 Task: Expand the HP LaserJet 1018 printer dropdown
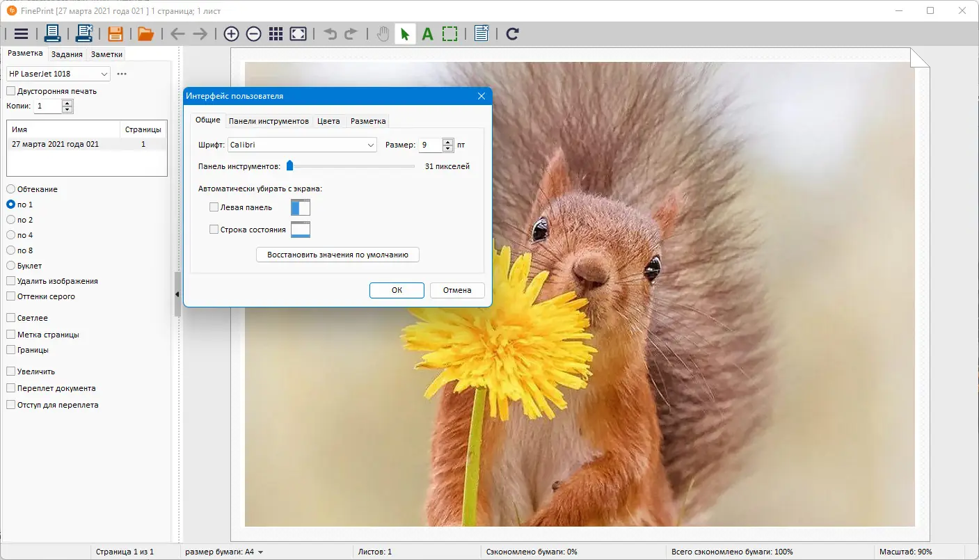[x=58, y=74]
